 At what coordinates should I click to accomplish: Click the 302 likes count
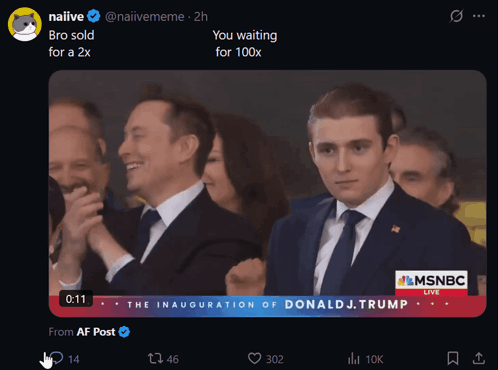pyautogui.click(x=275, y=359)
